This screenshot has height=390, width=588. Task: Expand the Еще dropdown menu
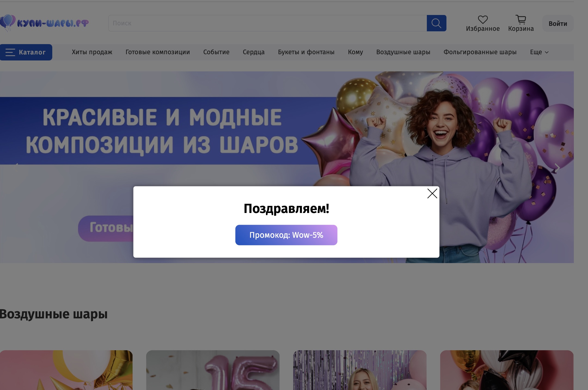coord(539,52)
